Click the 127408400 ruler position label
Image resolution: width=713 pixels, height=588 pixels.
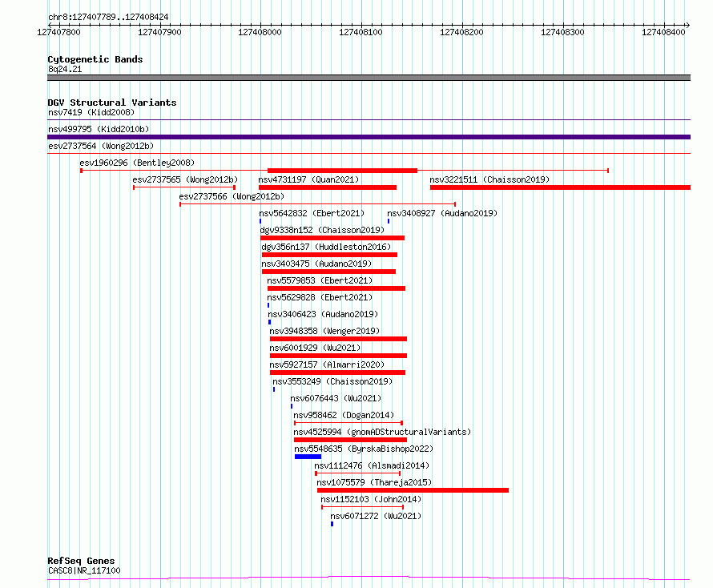[x=663, y=32]
